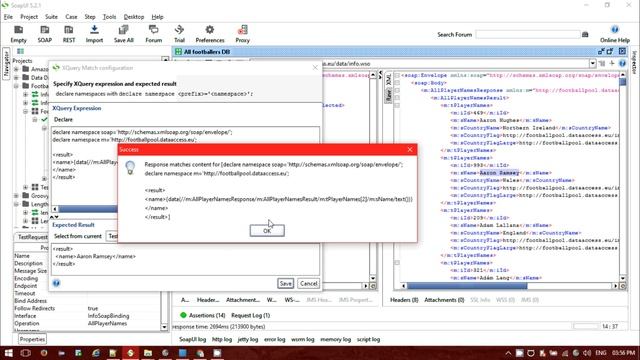Open Preferences gear icon
Screen dimensions: 640x360
[210, 30]
